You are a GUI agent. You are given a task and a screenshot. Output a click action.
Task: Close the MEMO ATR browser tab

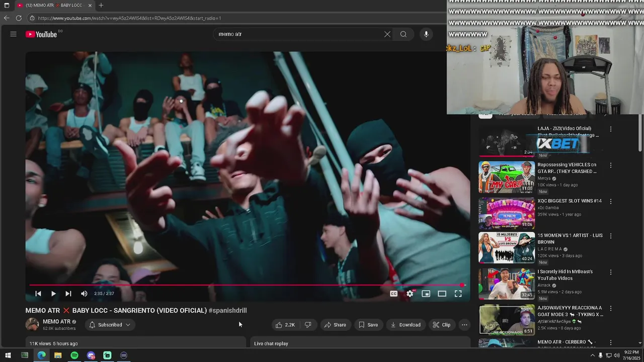[x=90, y=6]
